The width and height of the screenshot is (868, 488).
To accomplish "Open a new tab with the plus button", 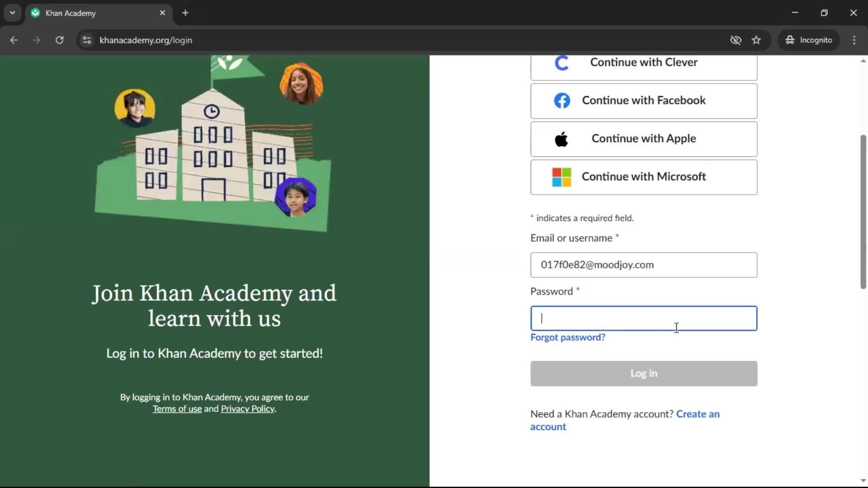I will [185, 13].
